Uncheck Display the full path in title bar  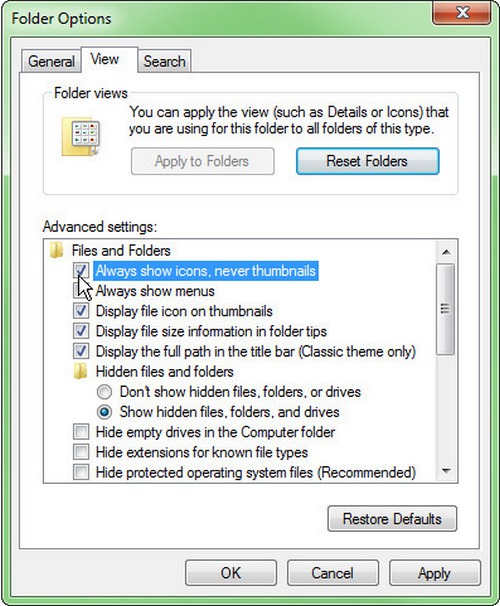coord(81,351)
